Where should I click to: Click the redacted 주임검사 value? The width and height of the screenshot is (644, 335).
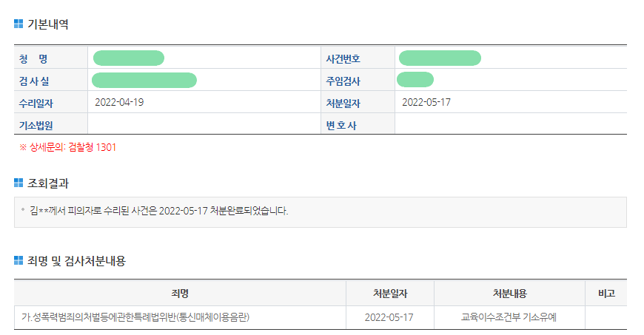(415, 80)
